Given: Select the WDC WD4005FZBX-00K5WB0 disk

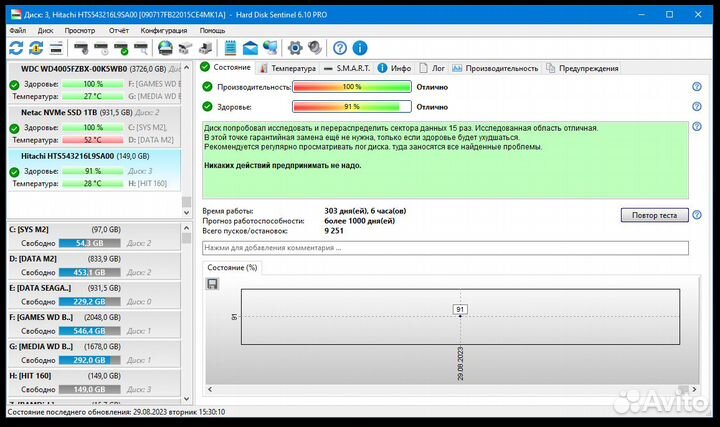Looking at the screenshot, I should pyautogui.click(x=95, y=83).
